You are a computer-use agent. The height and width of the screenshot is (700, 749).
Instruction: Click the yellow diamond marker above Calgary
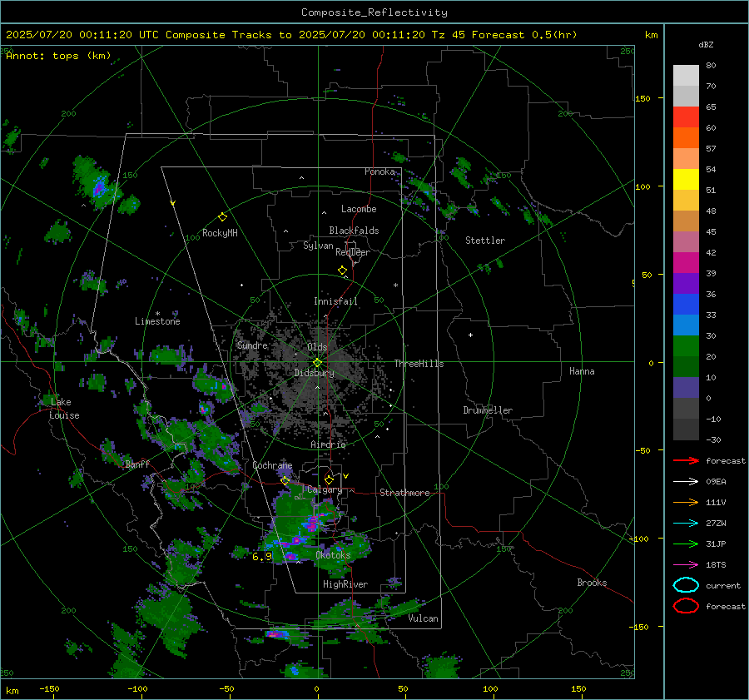pos(329,479)
